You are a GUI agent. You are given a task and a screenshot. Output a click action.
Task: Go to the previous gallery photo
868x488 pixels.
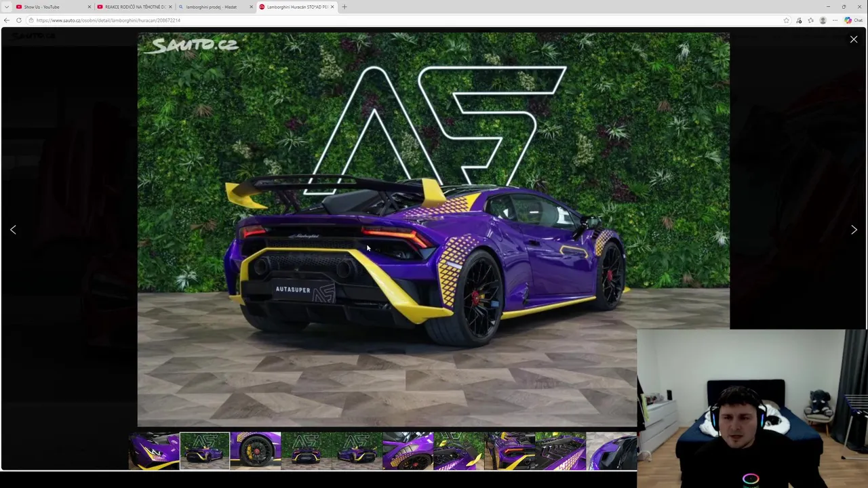13,230
